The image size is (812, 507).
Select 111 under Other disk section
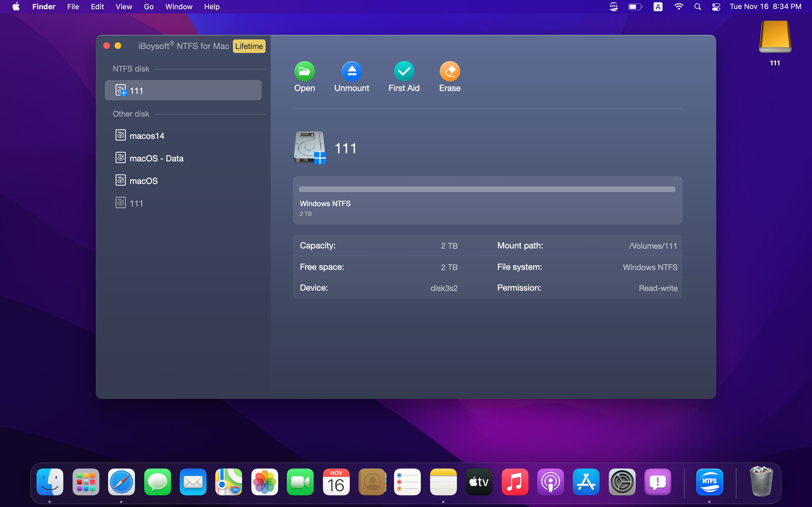click(136, 203)
